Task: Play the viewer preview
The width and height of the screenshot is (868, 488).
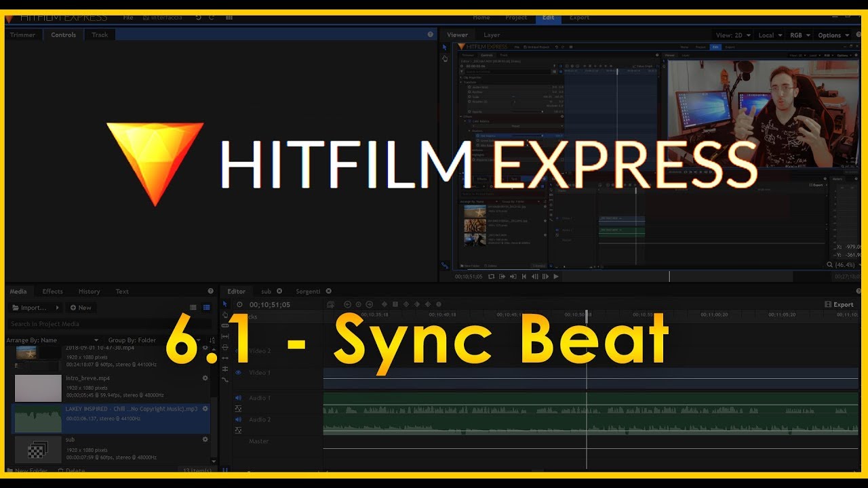Action: pos(556,277)
